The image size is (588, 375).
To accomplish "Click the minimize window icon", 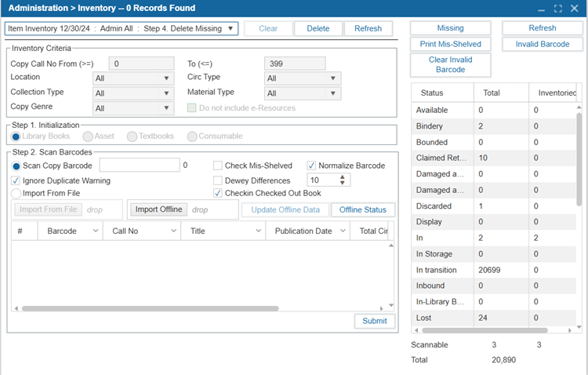I will point(541,9).
